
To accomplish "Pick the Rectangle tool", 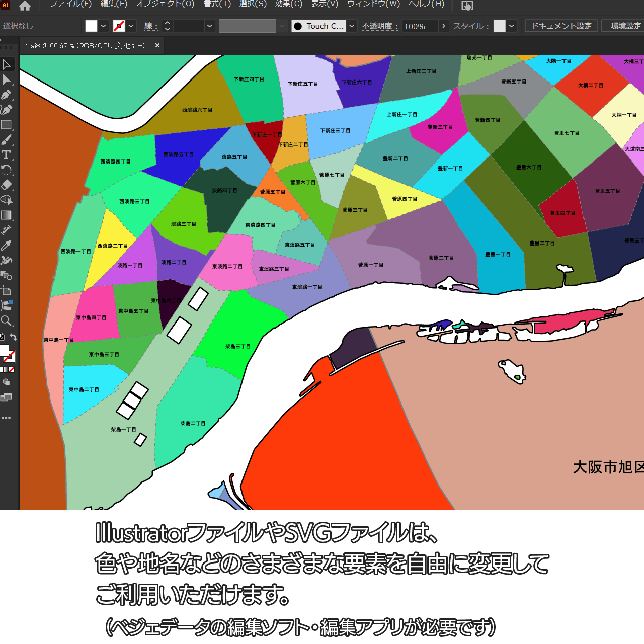I will point(7,125).
